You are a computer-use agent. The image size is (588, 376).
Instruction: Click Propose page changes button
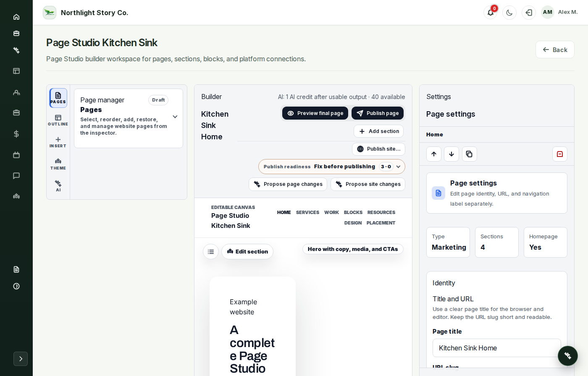click(x=288, y=184)
